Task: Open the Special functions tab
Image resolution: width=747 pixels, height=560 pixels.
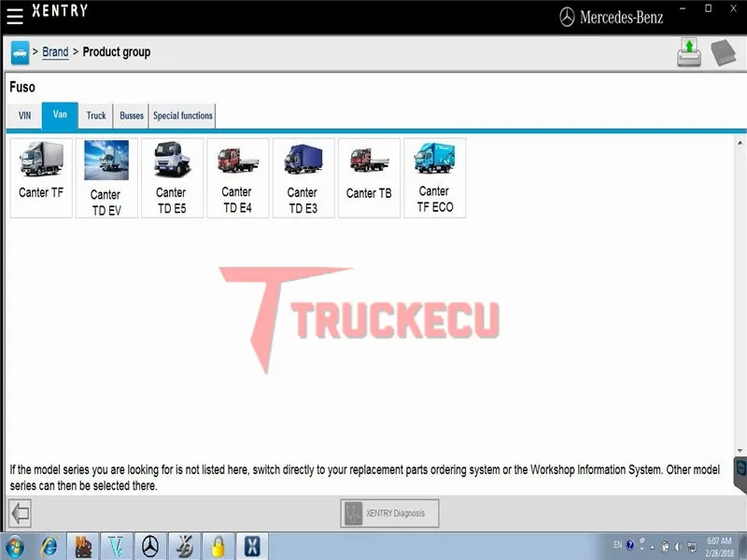Action: [x=183, y=116]
